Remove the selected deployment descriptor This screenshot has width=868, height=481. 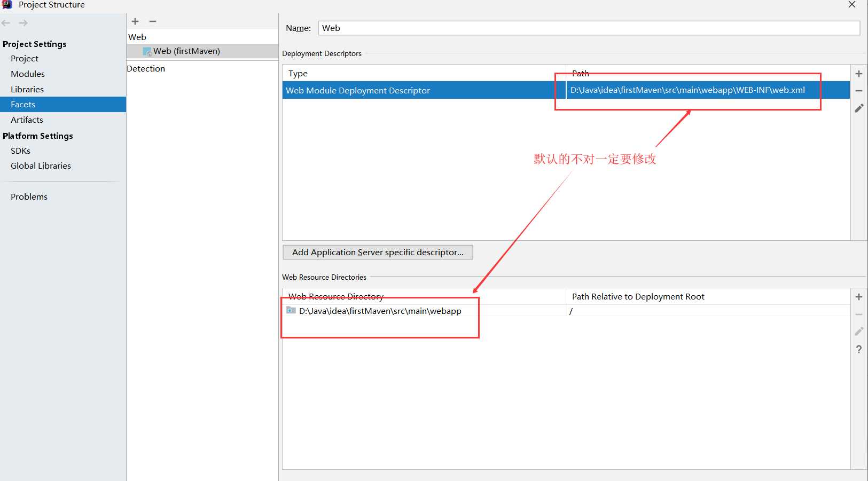click(859, 91)
